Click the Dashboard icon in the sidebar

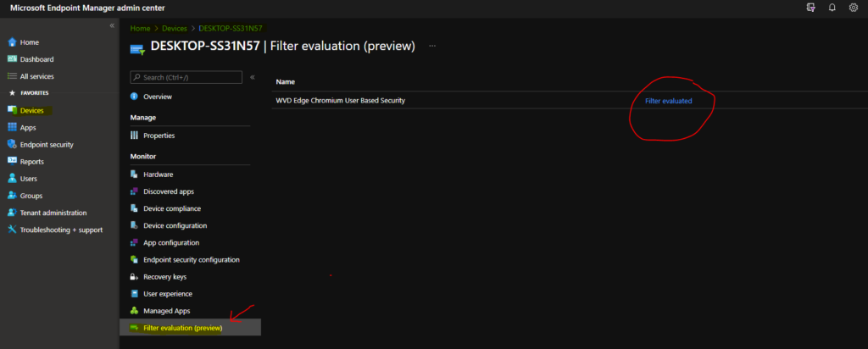[12, 59]
